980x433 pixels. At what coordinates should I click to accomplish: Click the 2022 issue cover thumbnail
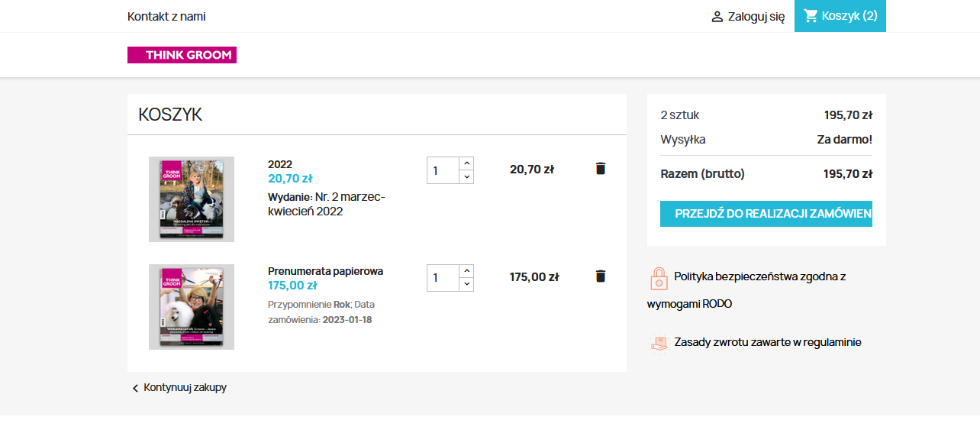point(192,199)
